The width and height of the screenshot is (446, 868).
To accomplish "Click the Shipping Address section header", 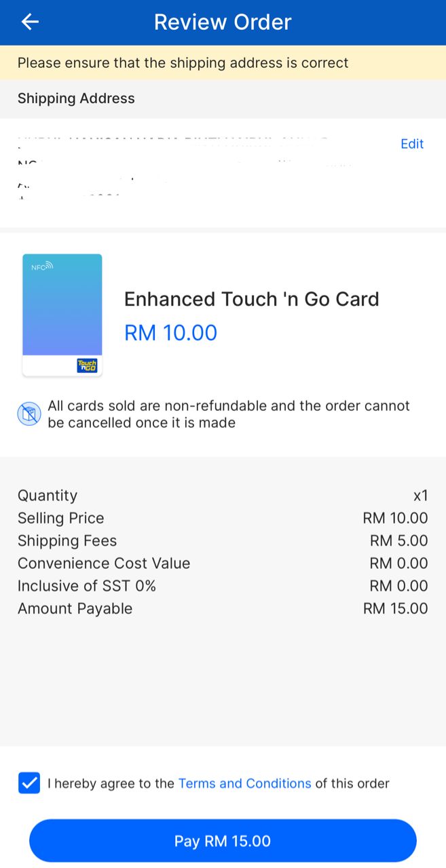I will 76,98.
